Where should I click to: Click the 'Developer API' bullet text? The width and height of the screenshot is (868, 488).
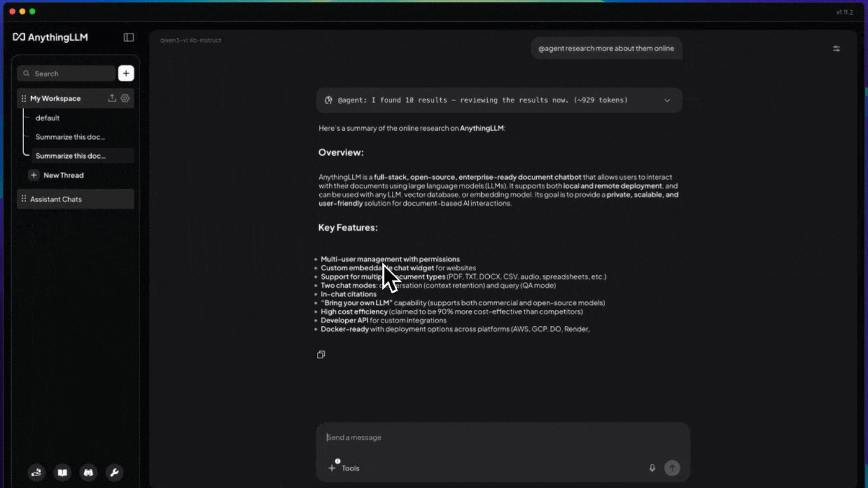coord(345,321)
